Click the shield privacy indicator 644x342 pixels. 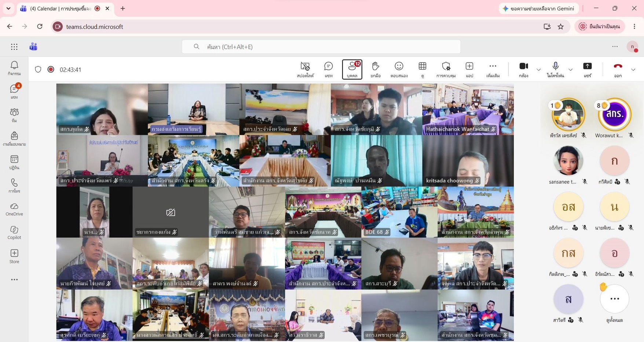(38, 69)
